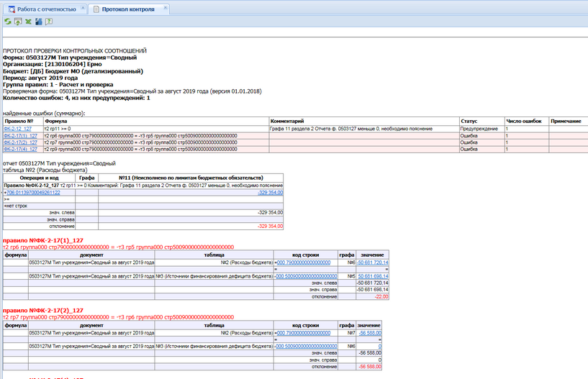Open help via question mark toolbar icon
Viewport: 588px width, 379px height.
point(49,22)
